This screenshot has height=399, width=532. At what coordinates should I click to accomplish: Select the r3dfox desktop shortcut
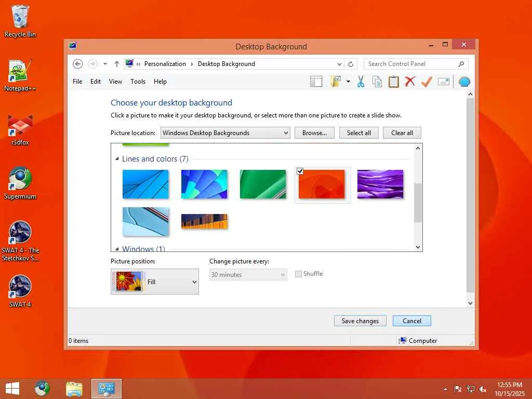(20, 130)
